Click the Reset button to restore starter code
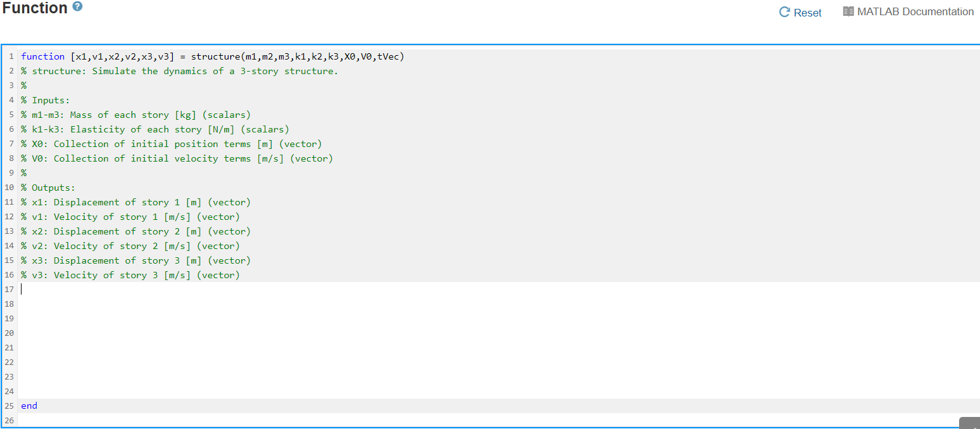980x429 pixels. pos(807,12)
